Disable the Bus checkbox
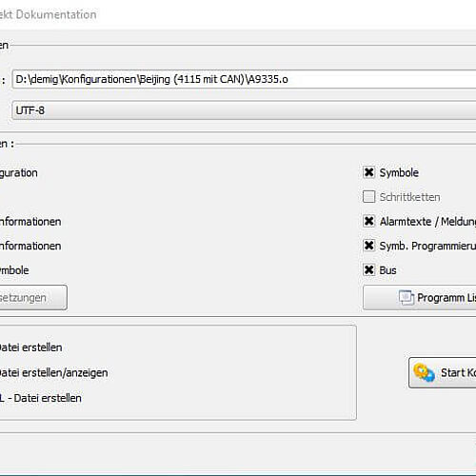 [x=368, y=270]
